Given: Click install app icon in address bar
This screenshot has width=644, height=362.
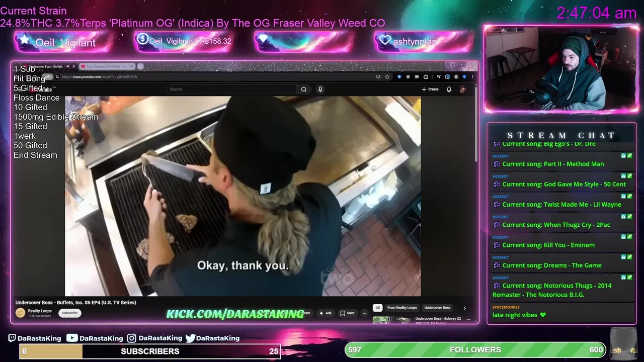Looking at the screenshot, I should [378, 77].
